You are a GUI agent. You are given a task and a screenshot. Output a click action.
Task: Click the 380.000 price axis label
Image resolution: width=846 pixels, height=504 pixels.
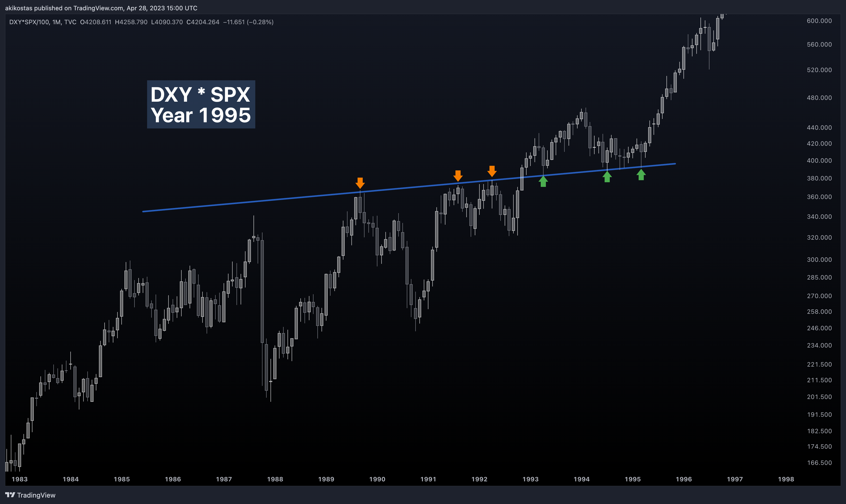point(819,178)
